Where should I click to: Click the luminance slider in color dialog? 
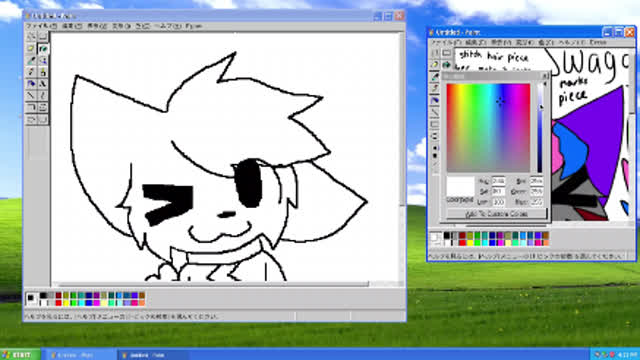pos(540,128)
